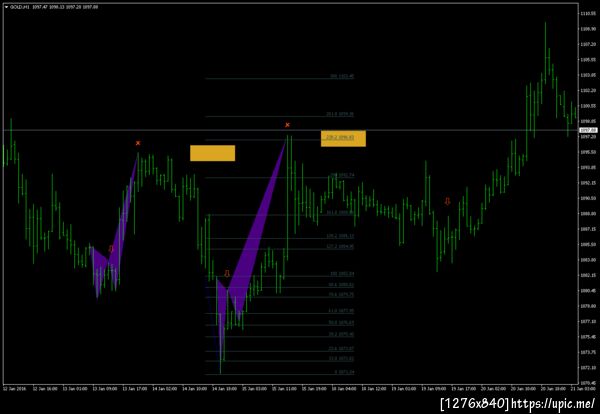This screenshot has height=414, width=600.
Task: Click the 1070.45 price axis label
Action: [x=588, y=383]
